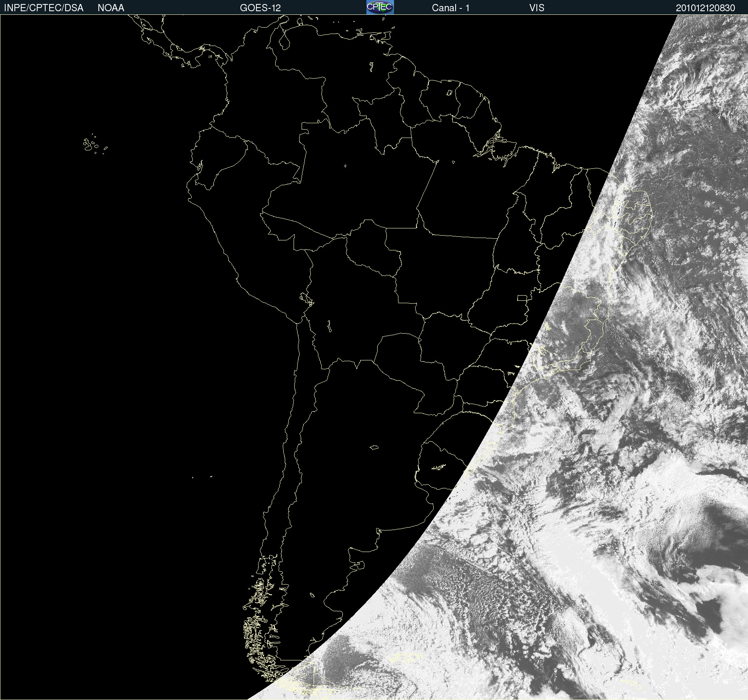The image size is (748, 700).
Task: Click the 'Canal - 1' label
Action: pyautogui.click(x=451, y=8)
